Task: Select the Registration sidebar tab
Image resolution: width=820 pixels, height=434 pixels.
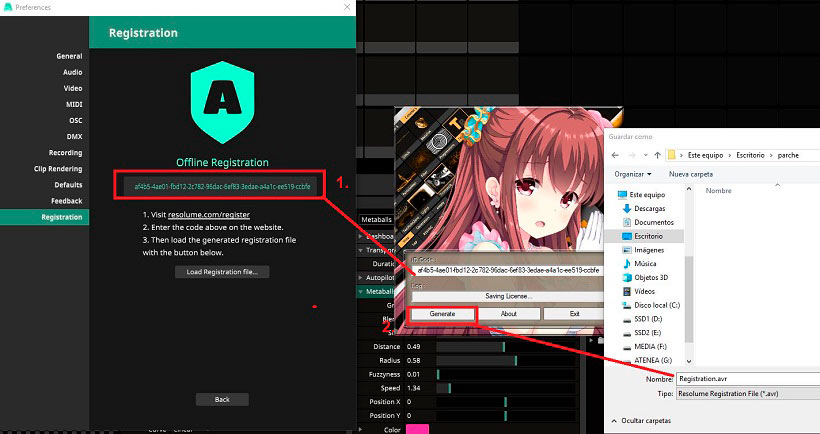Action: (44, 217)
